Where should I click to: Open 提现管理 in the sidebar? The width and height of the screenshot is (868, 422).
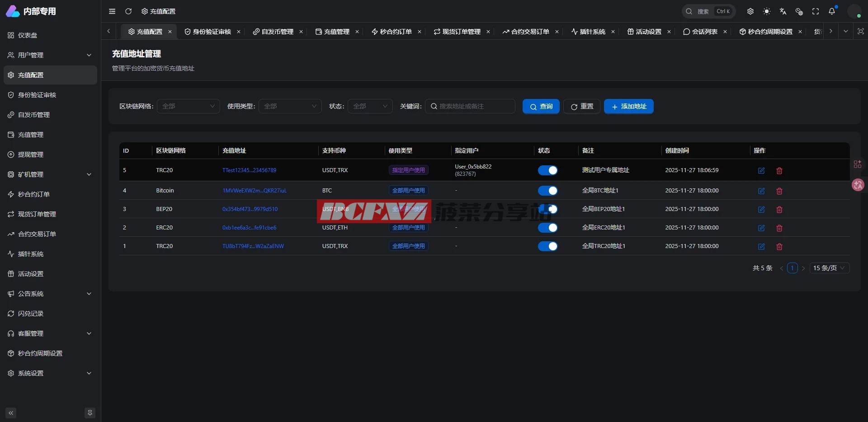31,155
